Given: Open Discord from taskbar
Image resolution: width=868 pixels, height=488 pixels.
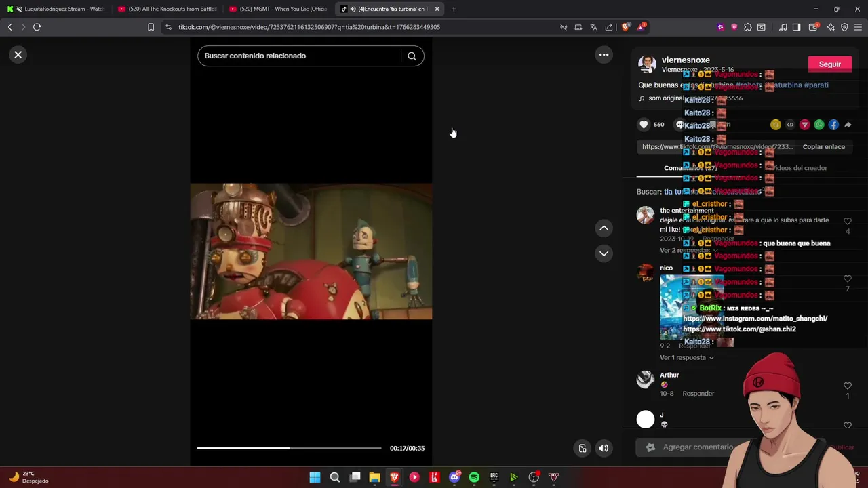Looking at the screenshot, I should pyautogui.click(x=454, y=477).
